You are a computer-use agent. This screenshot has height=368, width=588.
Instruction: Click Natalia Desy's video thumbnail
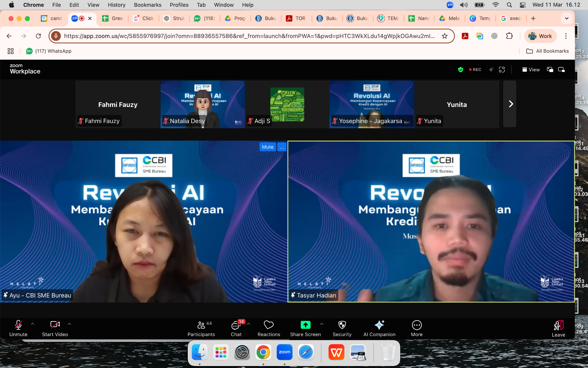coord(202,104)
